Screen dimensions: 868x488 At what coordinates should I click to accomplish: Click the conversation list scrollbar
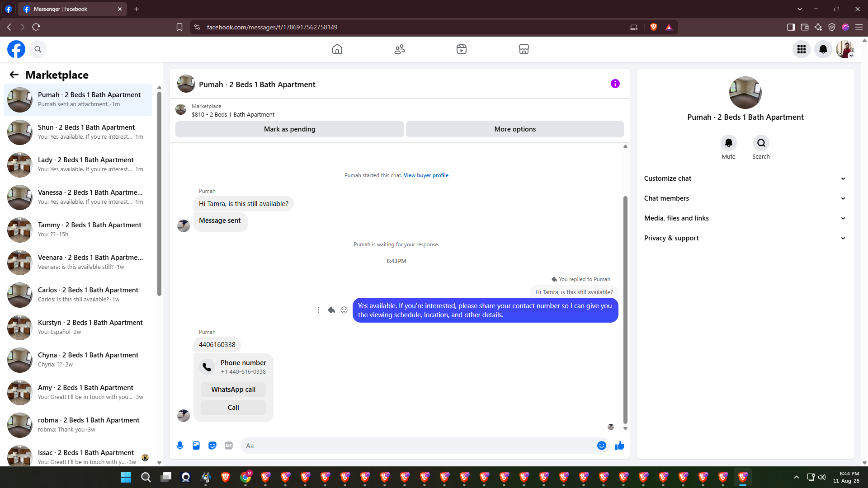coord(159,194)
